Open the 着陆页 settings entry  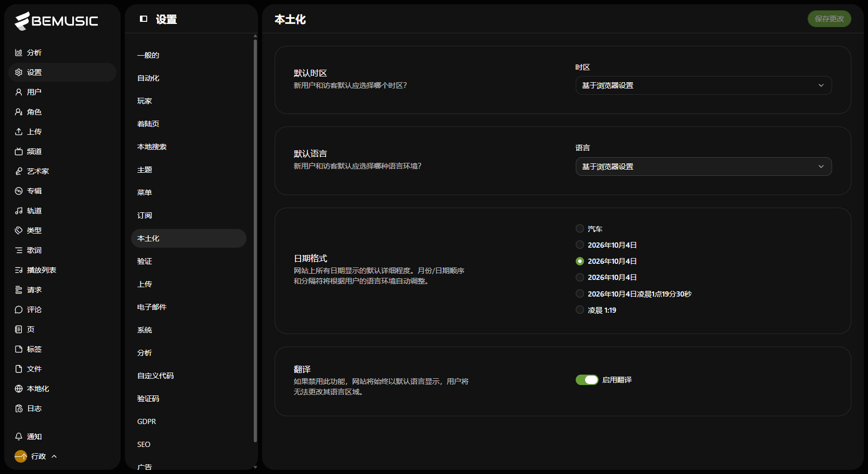pyautogui.click(x=188, y=124)
